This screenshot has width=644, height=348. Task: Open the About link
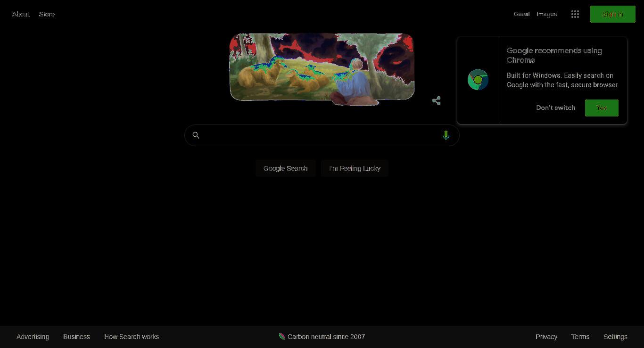[x=21, y=14]
